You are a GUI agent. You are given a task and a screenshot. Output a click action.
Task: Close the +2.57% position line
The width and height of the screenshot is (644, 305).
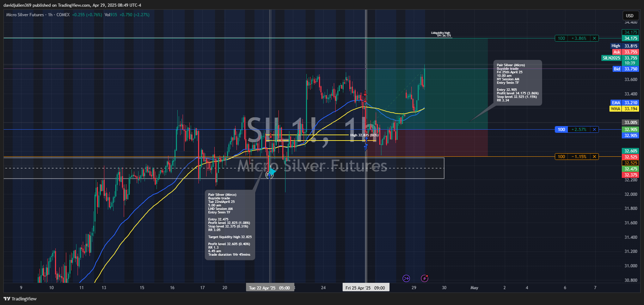tap(595, 130)
